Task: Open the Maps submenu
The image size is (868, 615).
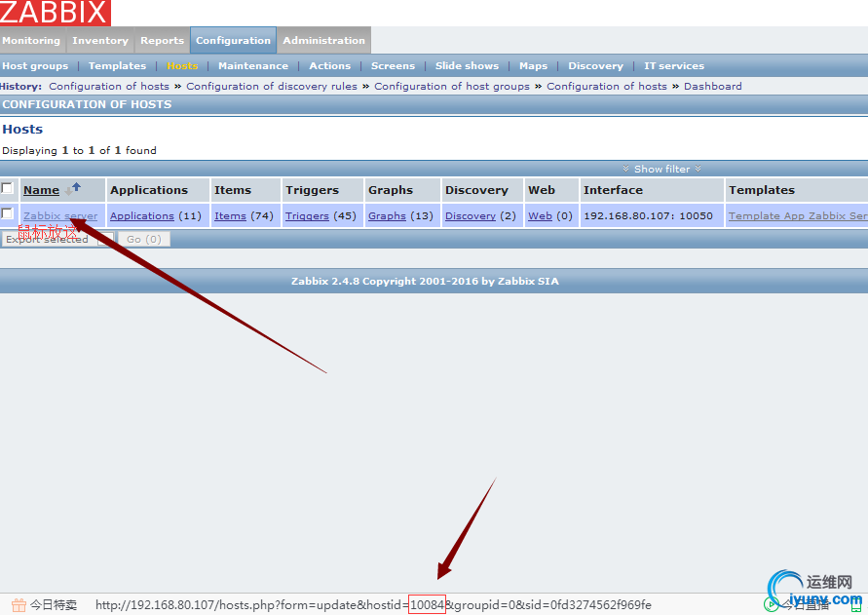Action: [x=533, y=66]
